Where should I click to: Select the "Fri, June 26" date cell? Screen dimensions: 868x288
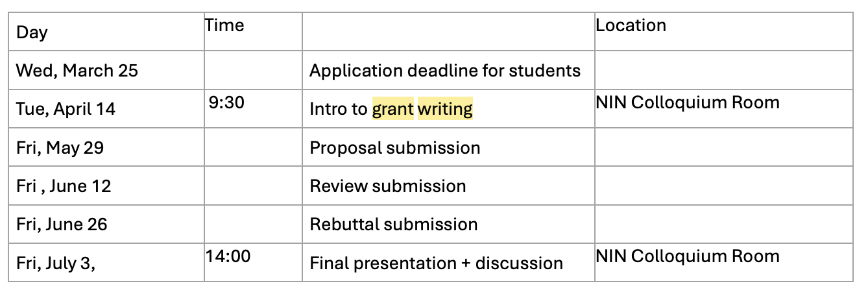click(62, 224)
